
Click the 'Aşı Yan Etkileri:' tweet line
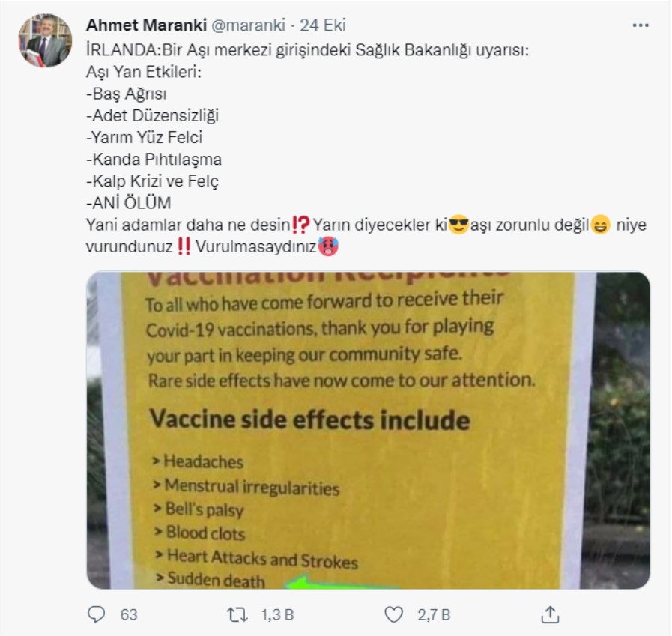point(144,74)
